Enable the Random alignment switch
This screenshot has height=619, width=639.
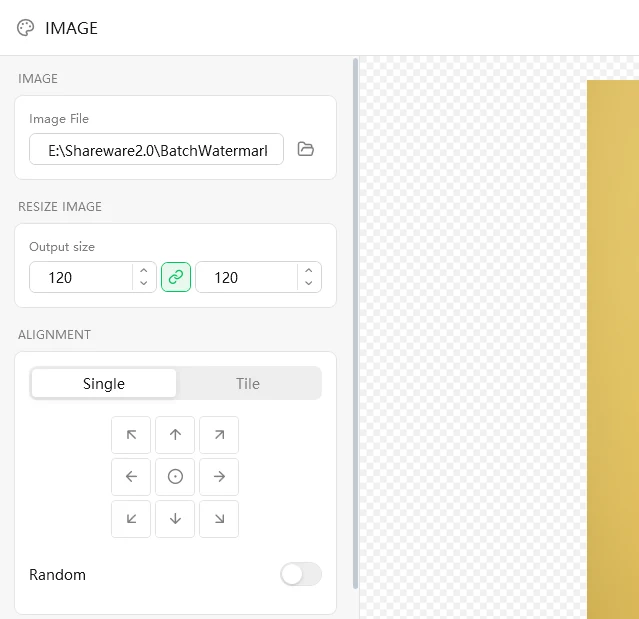[301, 575]
